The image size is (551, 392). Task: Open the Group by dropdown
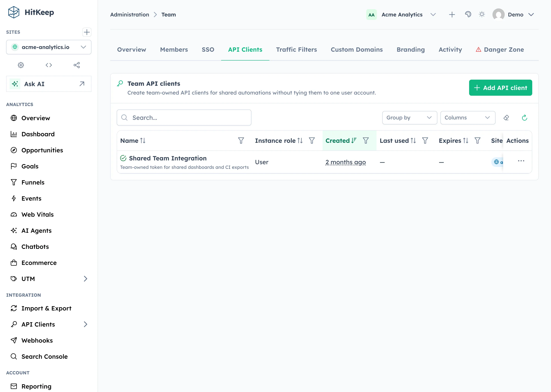click(x=410, y=118)
